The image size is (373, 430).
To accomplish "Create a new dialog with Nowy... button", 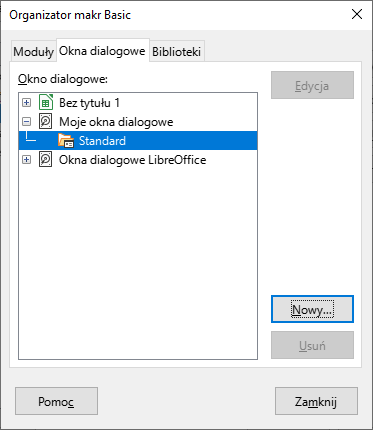I will pyautogui.click(x=312, y=309).
